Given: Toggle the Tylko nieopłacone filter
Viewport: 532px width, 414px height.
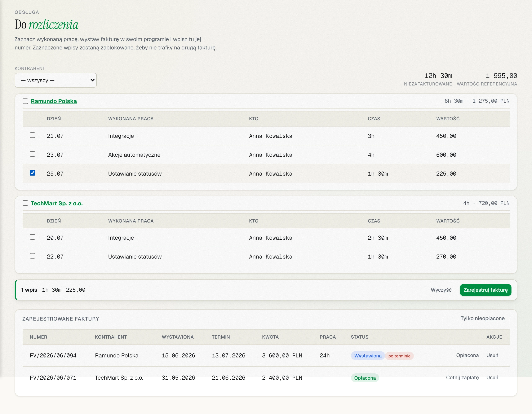Looking at the screenshot, I should point(483,318).
